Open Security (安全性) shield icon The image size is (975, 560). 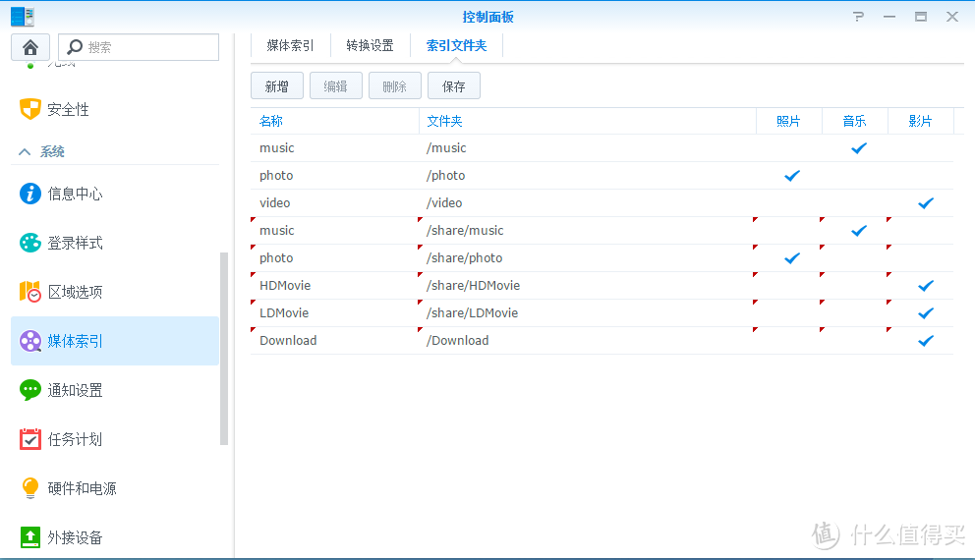(29, 109)
